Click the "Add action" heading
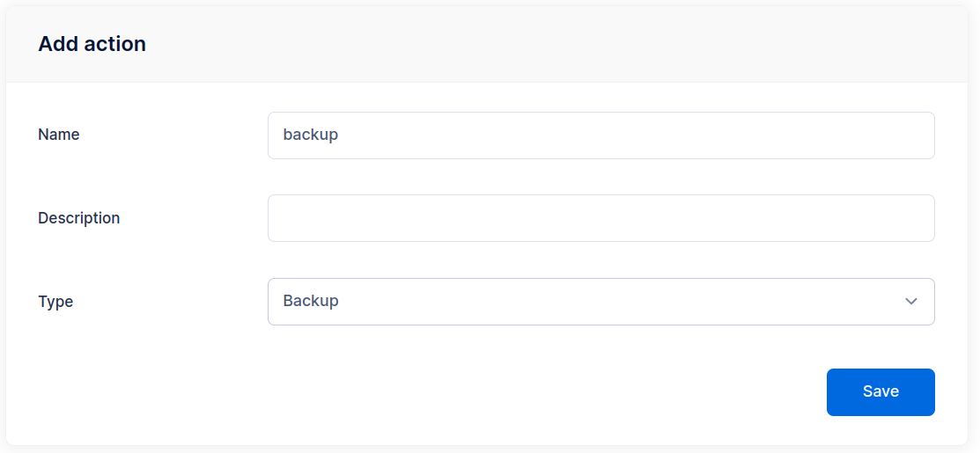Image resolution: width=980 pixels, height=453 pixels. 92,44
